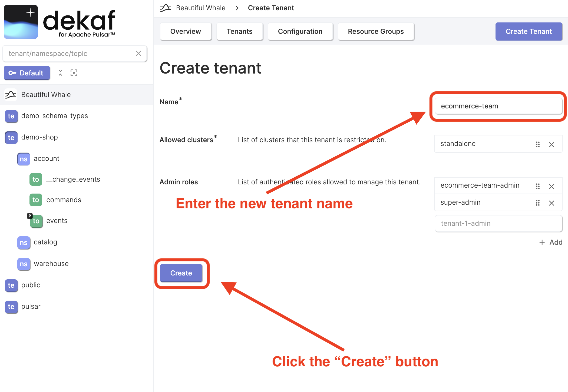The height and width of the screenshot is (392, 568).
Task: Remove the super-admin role
Action: tap(552, 203)
